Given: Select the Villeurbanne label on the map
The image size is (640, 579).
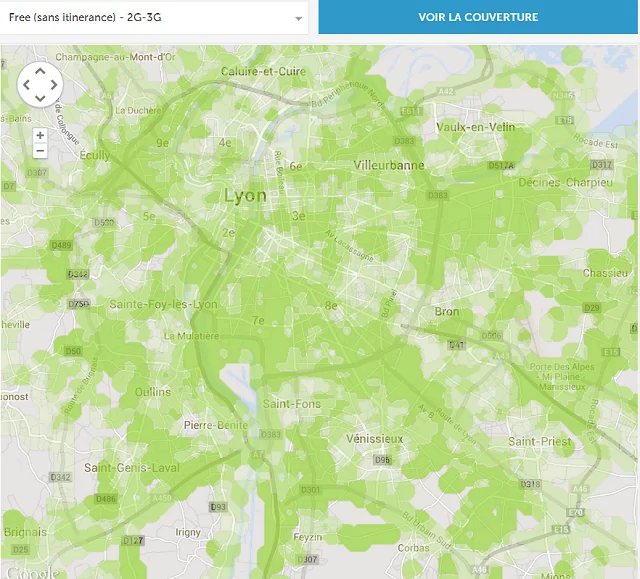Looking at the screenshot, I should (x=389, y=165).
